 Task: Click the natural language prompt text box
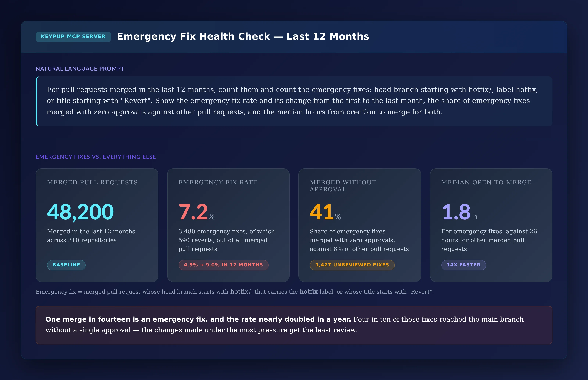tap(294, 101)
